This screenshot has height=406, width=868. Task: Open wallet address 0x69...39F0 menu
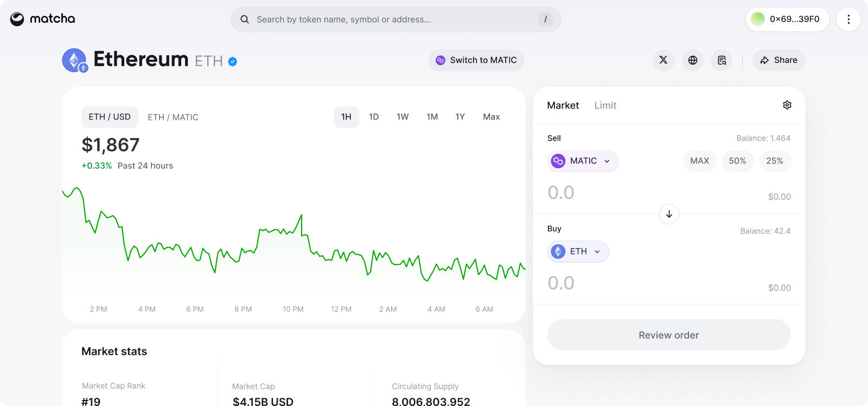pyautogui.click(x=787, y=19)
